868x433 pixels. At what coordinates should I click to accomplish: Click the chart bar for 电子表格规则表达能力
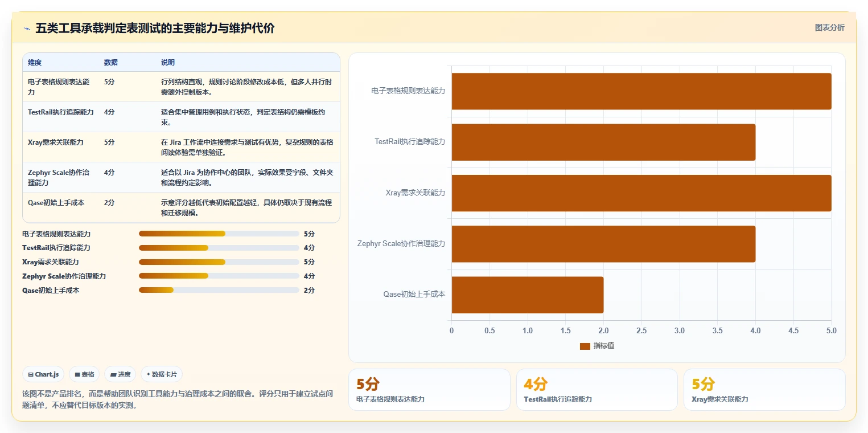[641, 91]
